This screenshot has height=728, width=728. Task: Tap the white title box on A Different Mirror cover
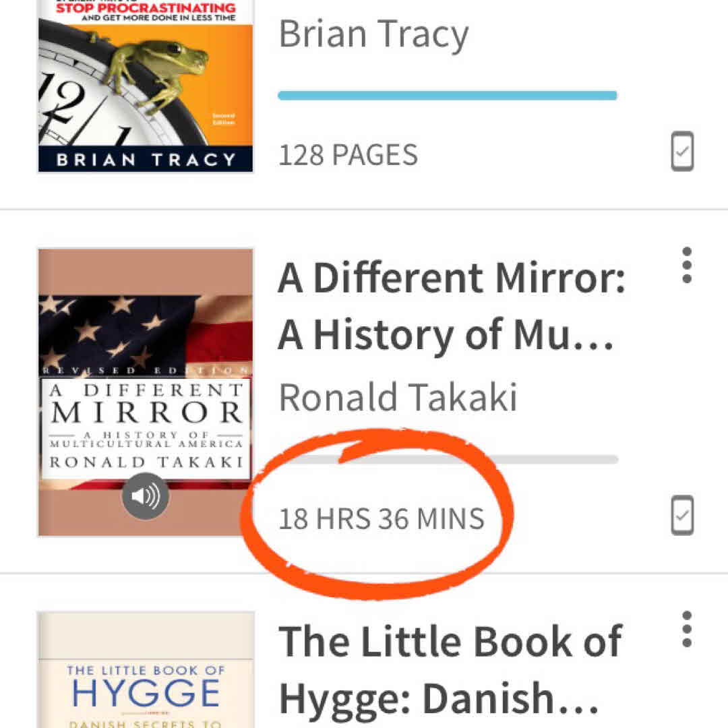pos(146,428)
